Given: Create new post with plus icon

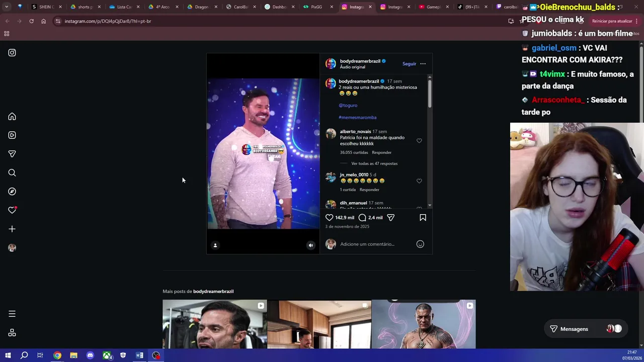Looking at the screenshot, I should (12, 229).
